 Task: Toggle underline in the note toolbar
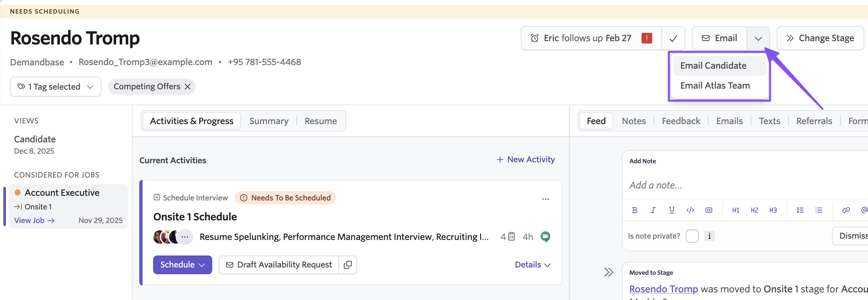[x=671, y=210]
